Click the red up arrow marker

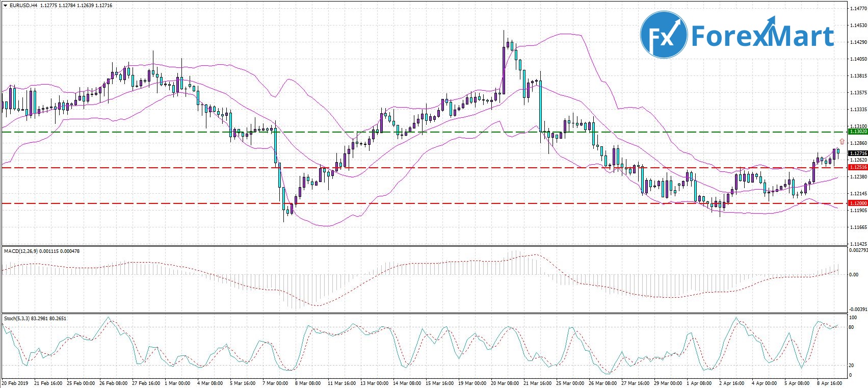click(x=842, y=141)
